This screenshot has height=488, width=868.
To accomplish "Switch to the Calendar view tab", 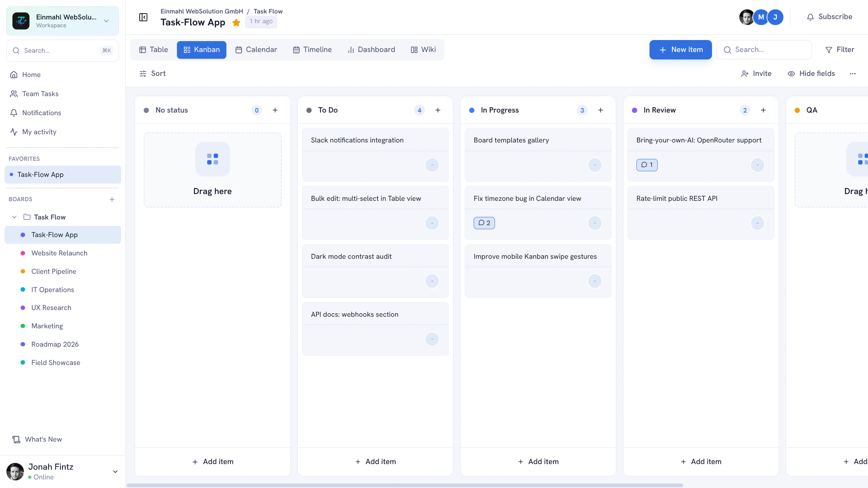I will [256, 50].
